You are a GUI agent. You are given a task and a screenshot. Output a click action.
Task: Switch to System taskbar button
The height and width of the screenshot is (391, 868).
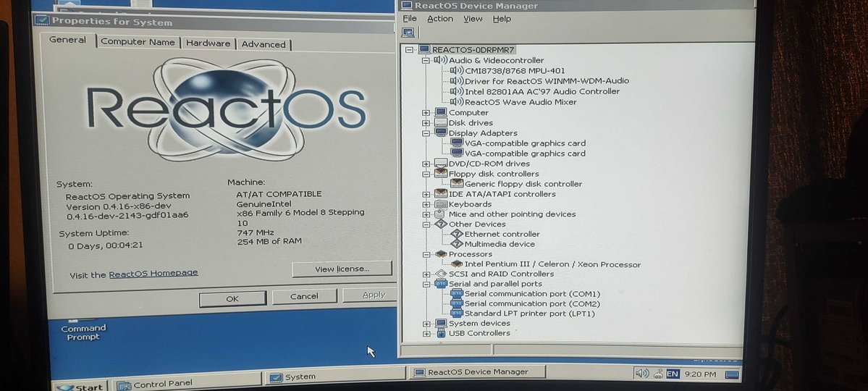[334, 377]
